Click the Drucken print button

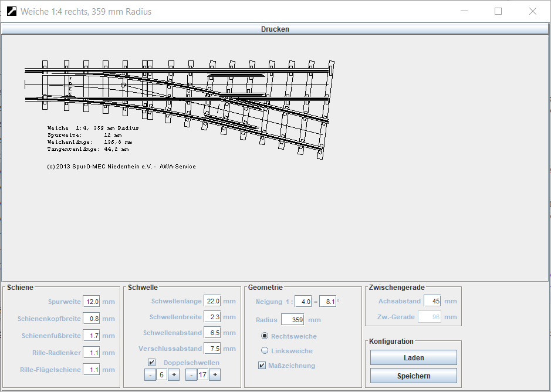pos(275,29)
